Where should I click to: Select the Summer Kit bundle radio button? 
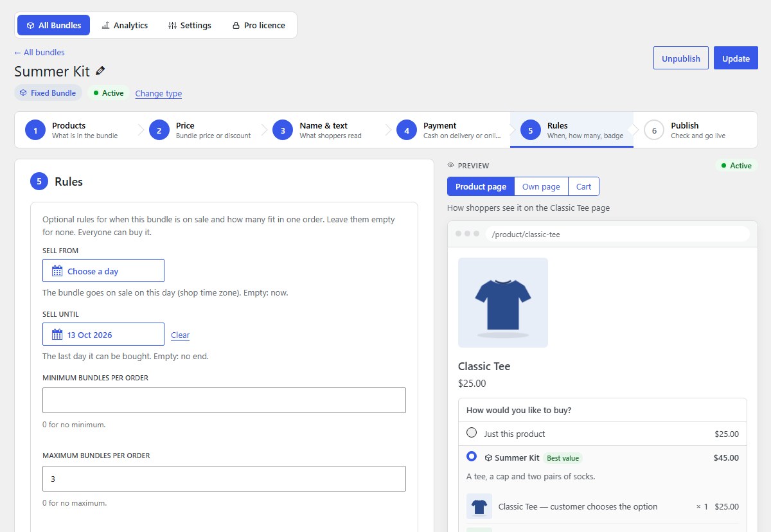(x=472, y=456)
